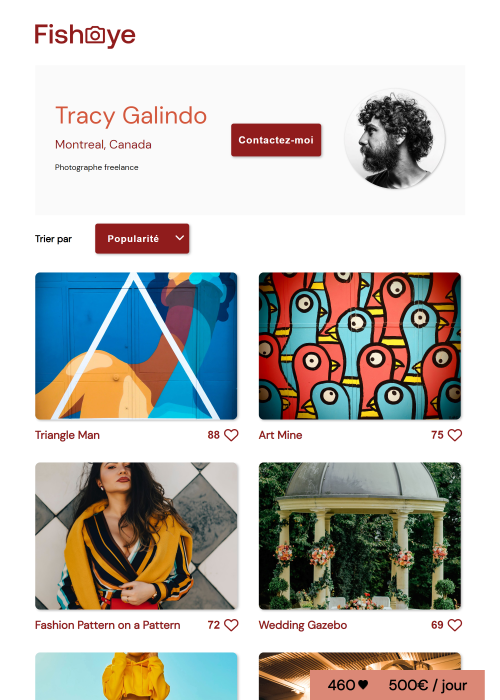Open the Art Mine birds image
The height and width of the screenshot is (700, 500).
tap(360, 346)
